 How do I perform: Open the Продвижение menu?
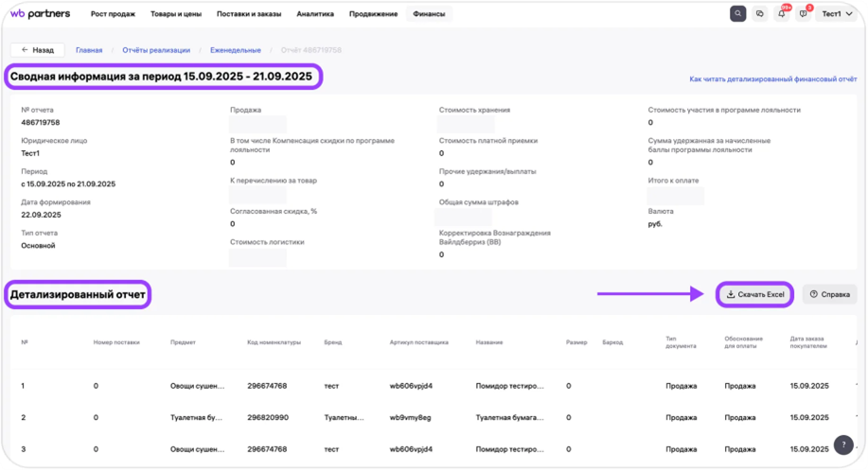pyautogui.click(x=373, y=14)
